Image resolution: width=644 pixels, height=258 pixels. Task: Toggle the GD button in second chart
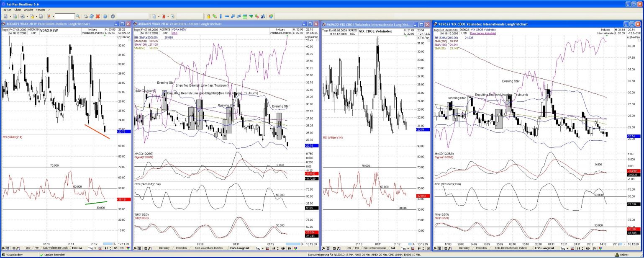[283, 248]
